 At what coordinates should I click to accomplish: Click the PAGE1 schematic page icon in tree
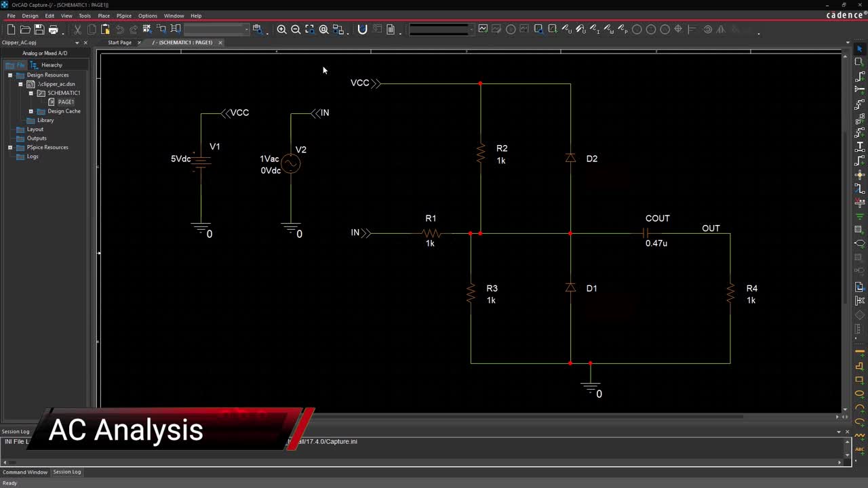pyautogui.click(x=52, y=102)
